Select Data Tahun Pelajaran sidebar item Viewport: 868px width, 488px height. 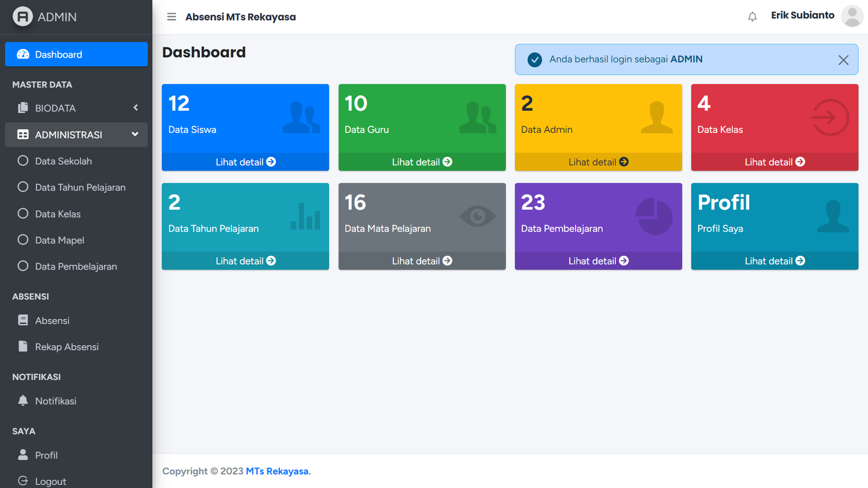pos(80,188)
